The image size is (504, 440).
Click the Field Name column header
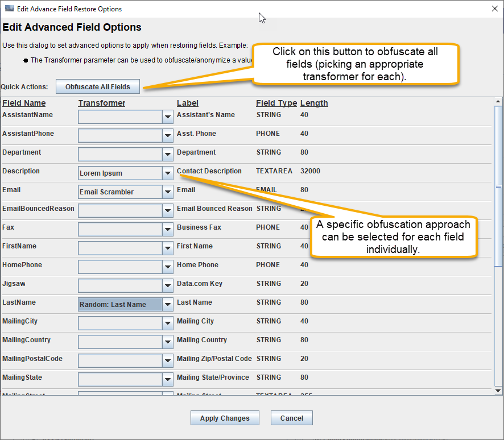click(24, 103)
